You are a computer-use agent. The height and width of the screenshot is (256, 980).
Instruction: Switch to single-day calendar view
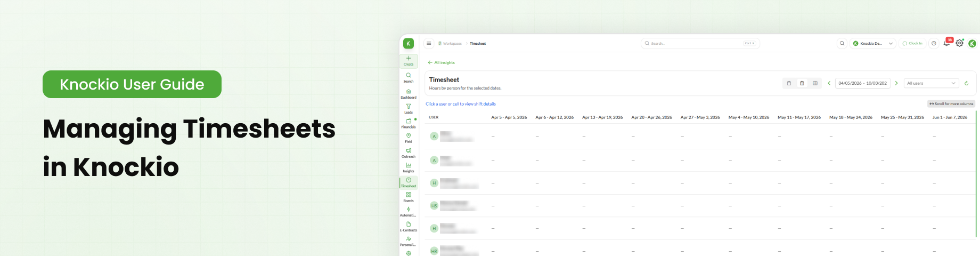click(789, 83)
